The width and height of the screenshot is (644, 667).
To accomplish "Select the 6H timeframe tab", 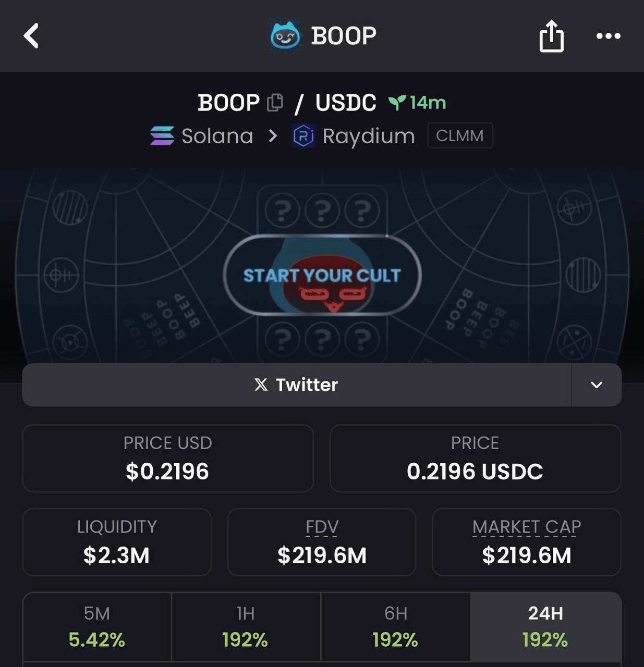I will tap(395, 627).
